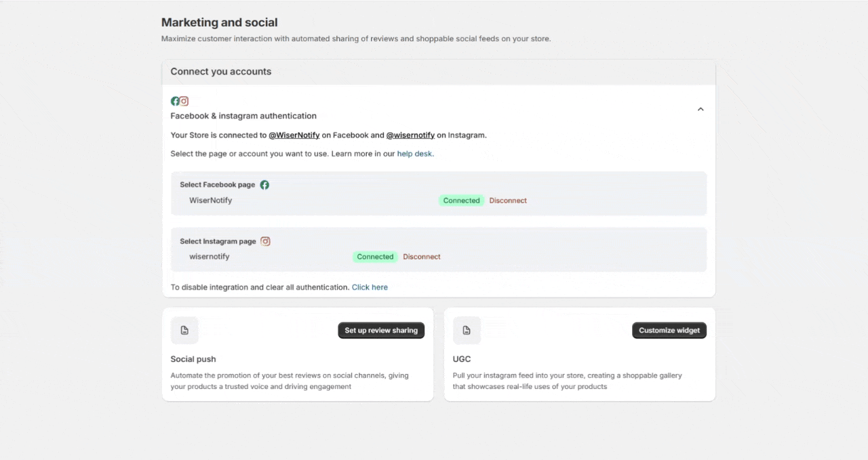
Task: Select the wisernotify Instagram account name
Action: pyautogui.click(x=209, y=257)
